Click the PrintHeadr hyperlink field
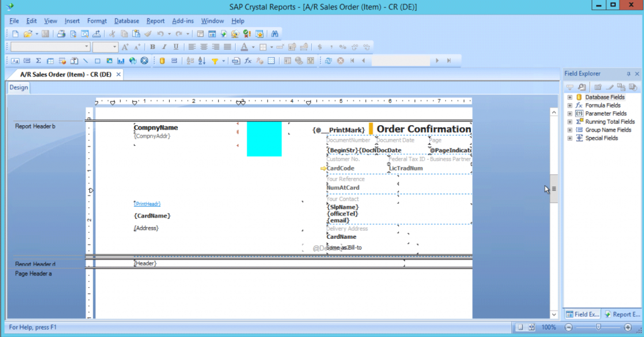Viewport: 644px width, 337px height. pyautogui.click(x=147, y=204)
